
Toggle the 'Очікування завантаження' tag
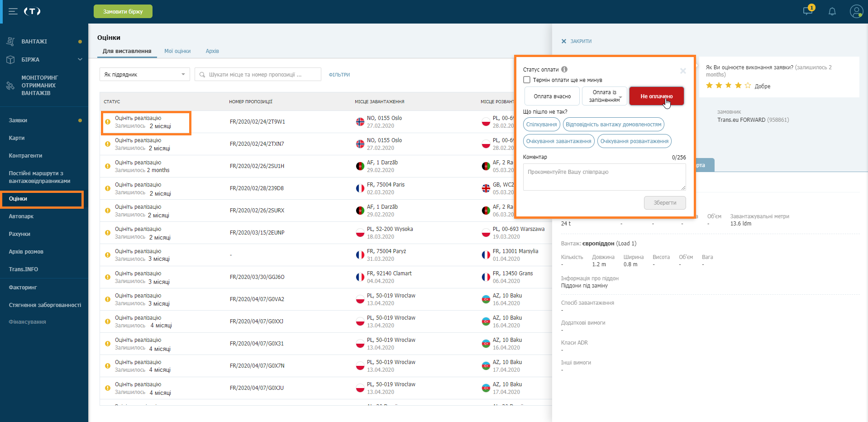[x=558, y=141]
